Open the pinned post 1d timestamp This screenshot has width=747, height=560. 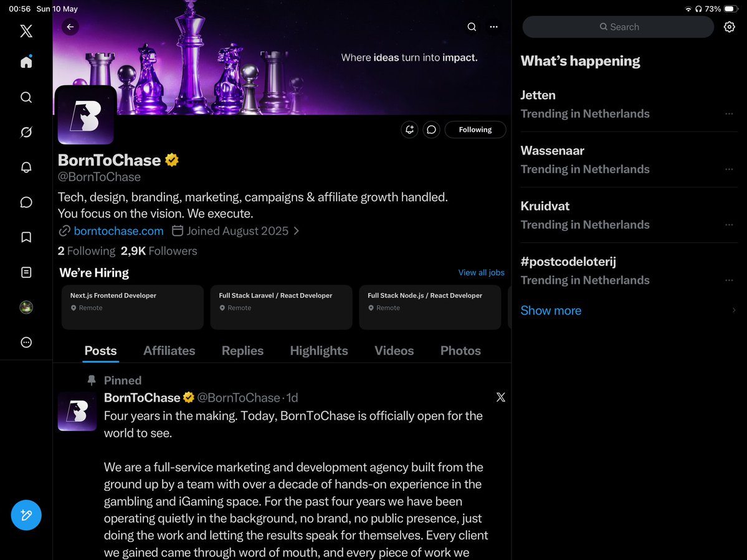(x=292, y=397)
